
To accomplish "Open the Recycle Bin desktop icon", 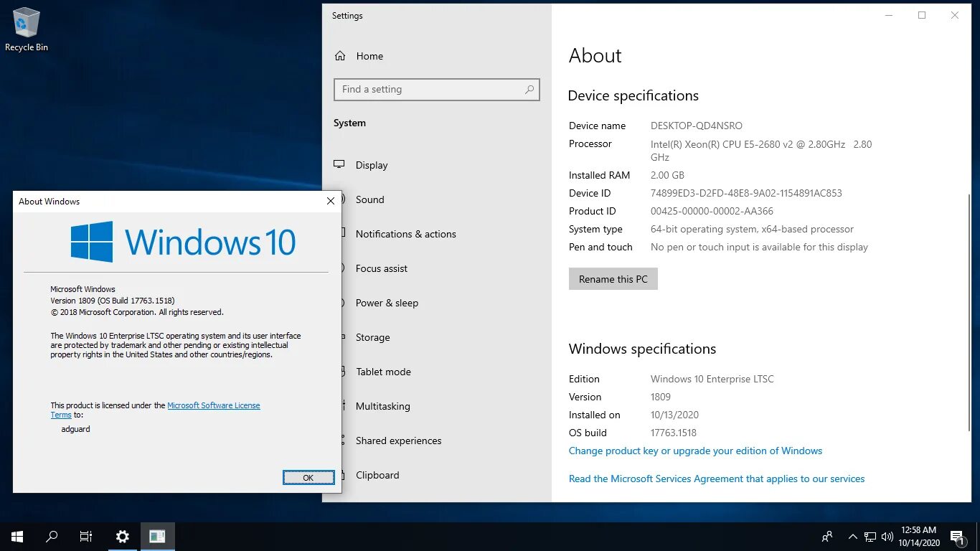I will click(x=27, y=30).
